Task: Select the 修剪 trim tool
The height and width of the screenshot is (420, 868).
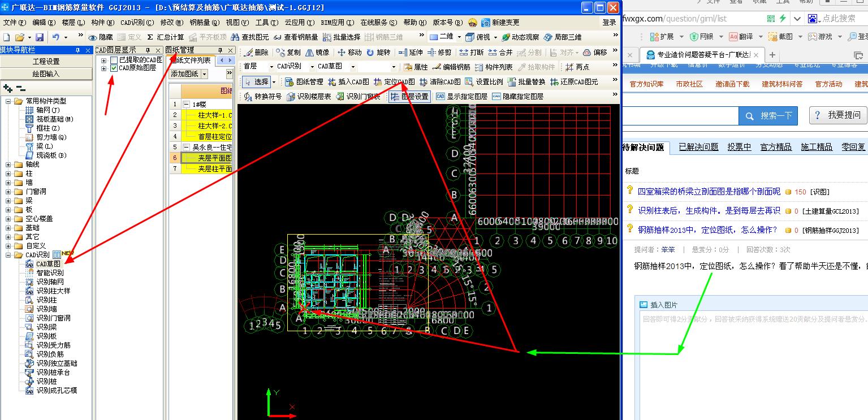Action: tap(439, 52)
